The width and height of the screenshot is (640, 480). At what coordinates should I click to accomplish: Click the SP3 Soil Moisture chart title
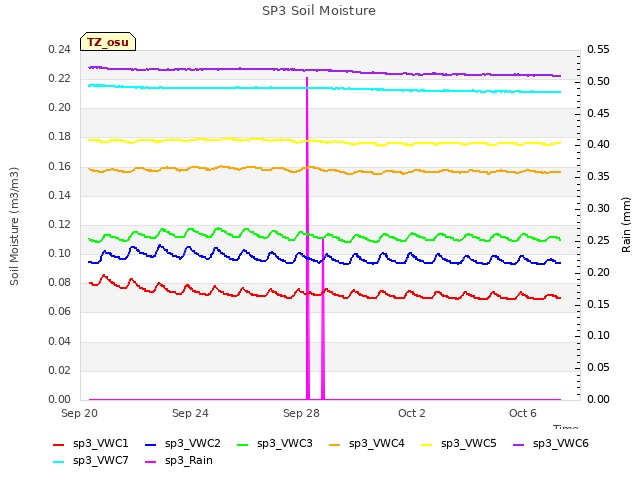coord(319,11)
